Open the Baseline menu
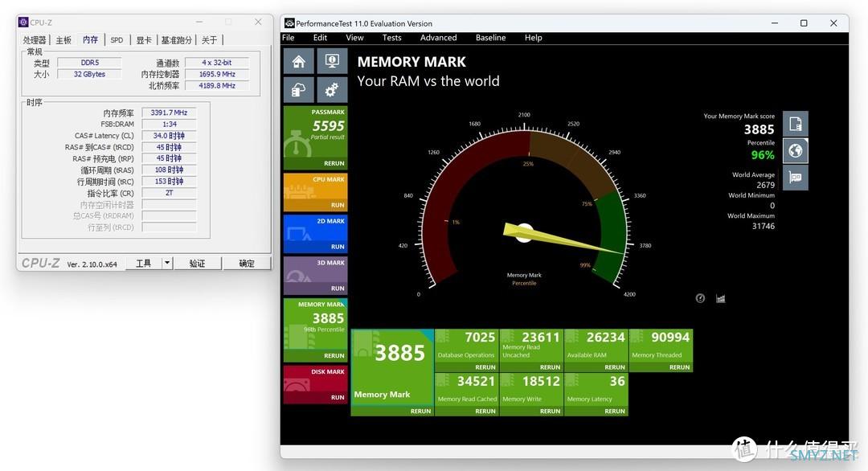 click(x=490, y=38)
